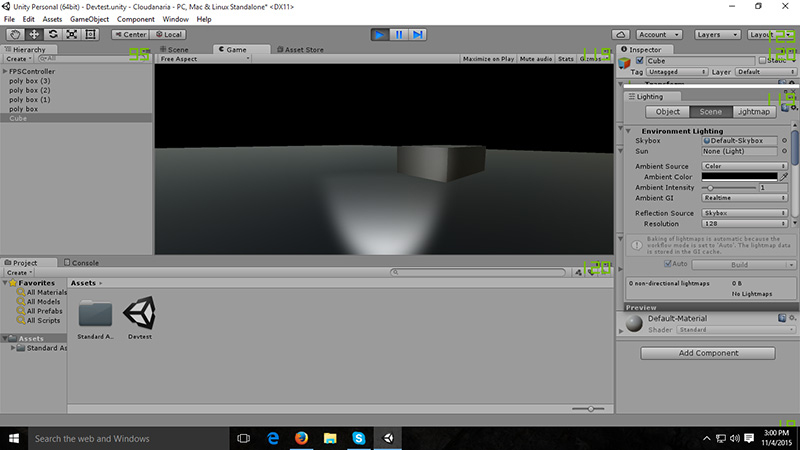Open Cloud services via cloud icon
The image size is (800, 450).
(620, 34)
